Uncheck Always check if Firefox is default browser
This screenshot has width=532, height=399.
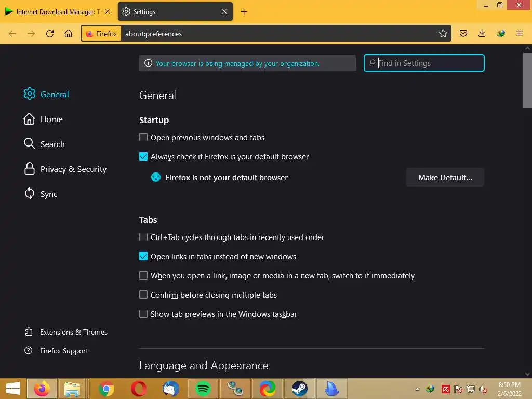(x=143, y=156)
